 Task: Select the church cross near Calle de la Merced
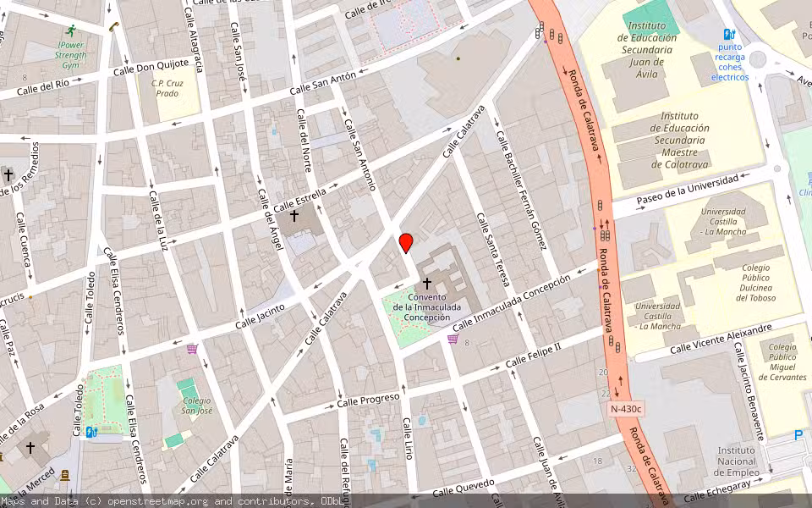click(30, 447)
